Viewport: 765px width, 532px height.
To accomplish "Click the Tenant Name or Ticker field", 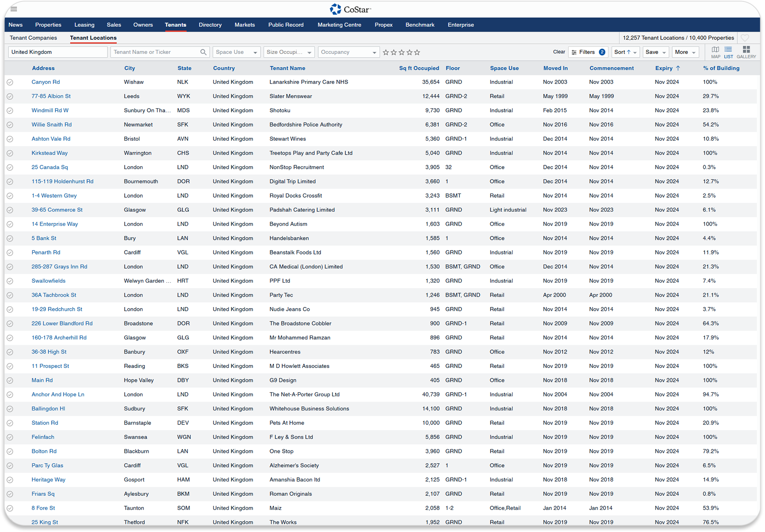I will [x=155, y=52].
